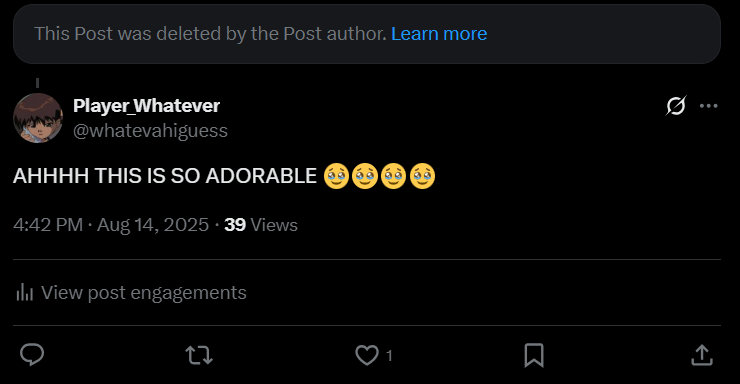Click the deleted post notice banner
The width and height of the screenshot is (740, 384).
367,34
